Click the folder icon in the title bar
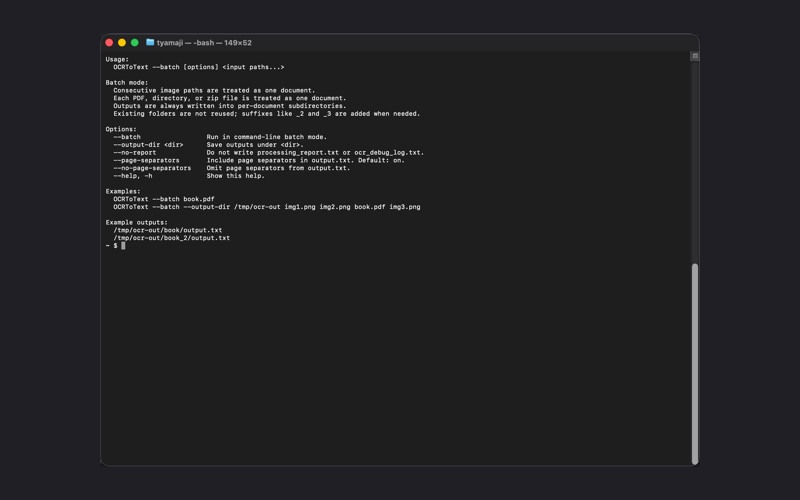This screenshot has height=500, width=800. (150, 42)
